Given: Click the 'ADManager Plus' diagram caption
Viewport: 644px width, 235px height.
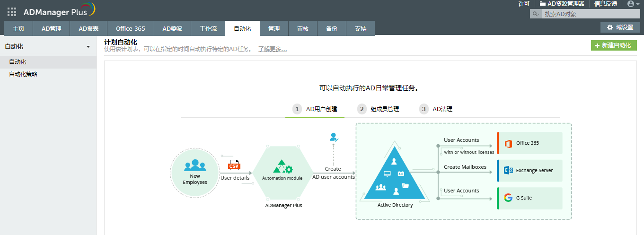Looking at the screenshot, I should pos(283,206).
